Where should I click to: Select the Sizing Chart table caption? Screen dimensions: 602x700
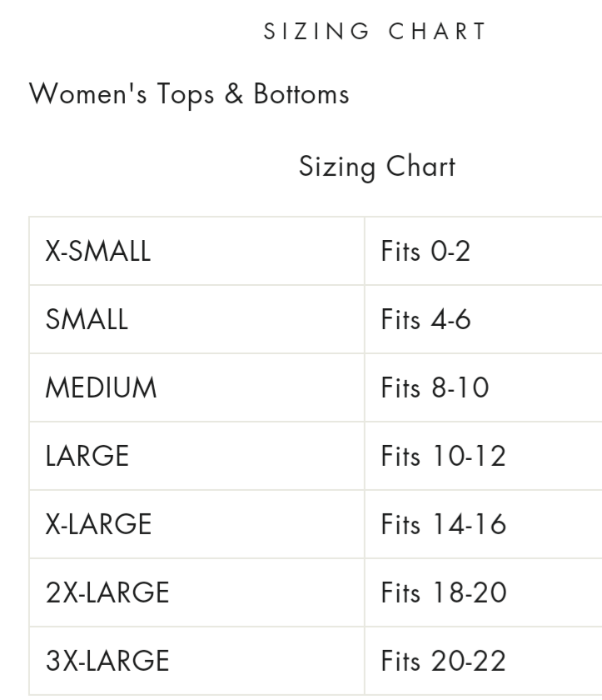pos(376,166)
